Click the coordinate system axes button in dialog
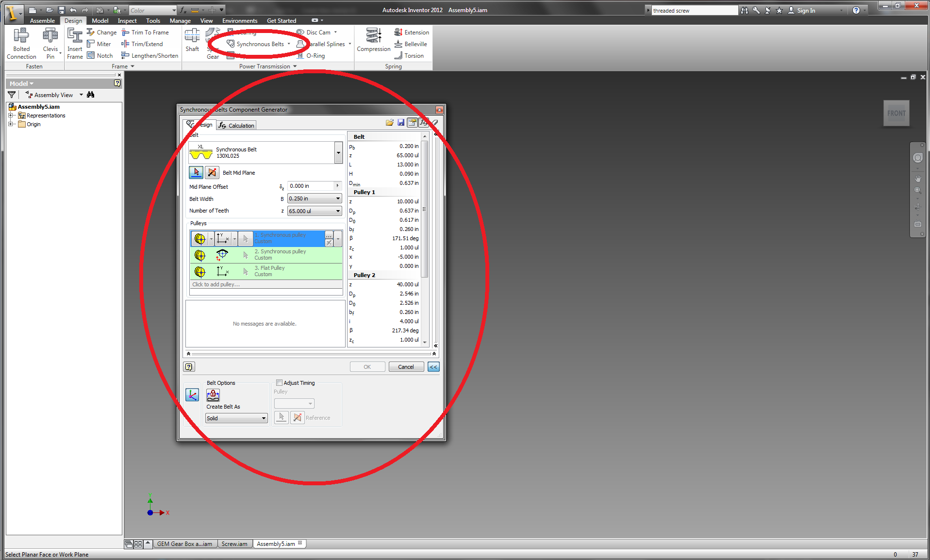930x560 pixels. click(192, 395)
